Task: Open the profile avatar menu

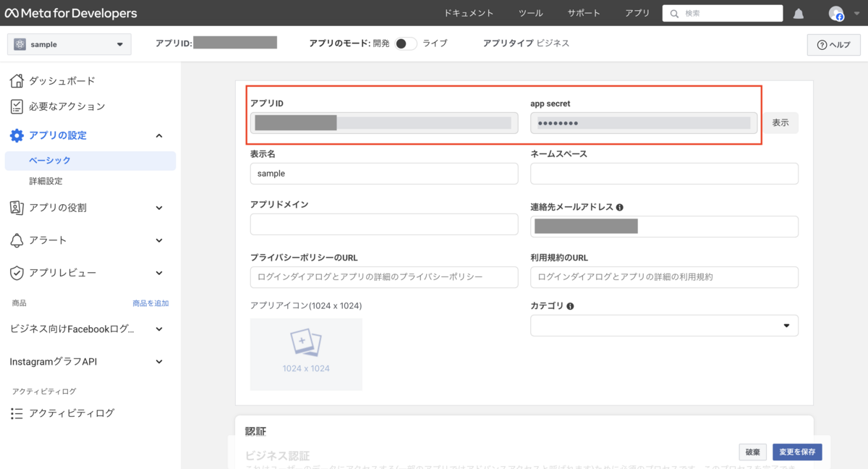Action: (x=836, y=14)
